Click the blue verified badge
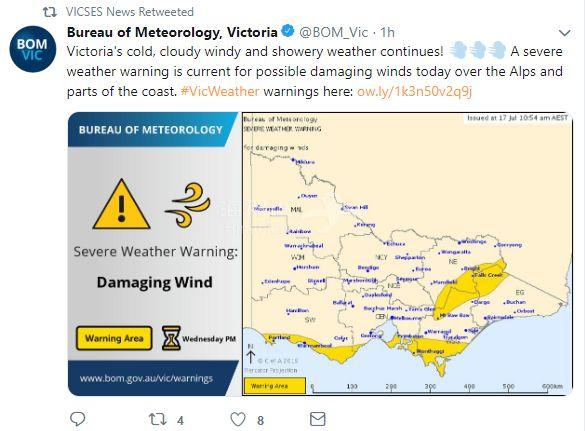This screenshot has height=431, width=585. point(288,31)
